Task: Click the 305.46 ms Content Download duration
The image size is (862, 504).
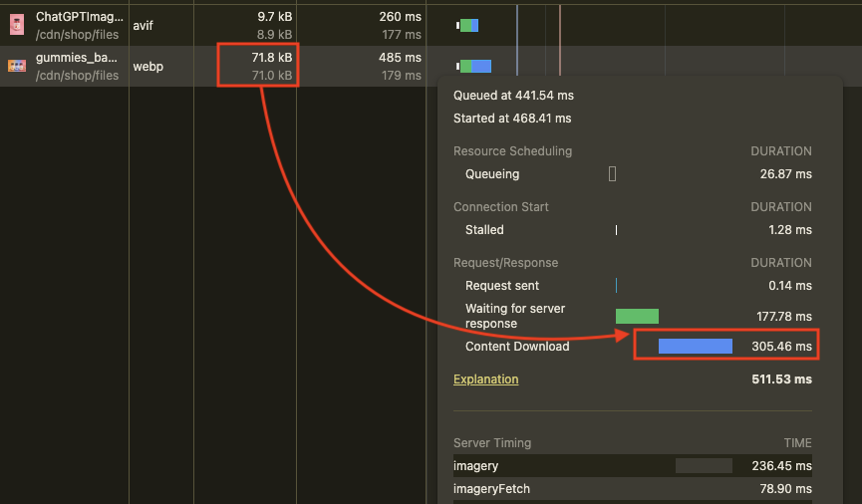Action: [781, 347]
